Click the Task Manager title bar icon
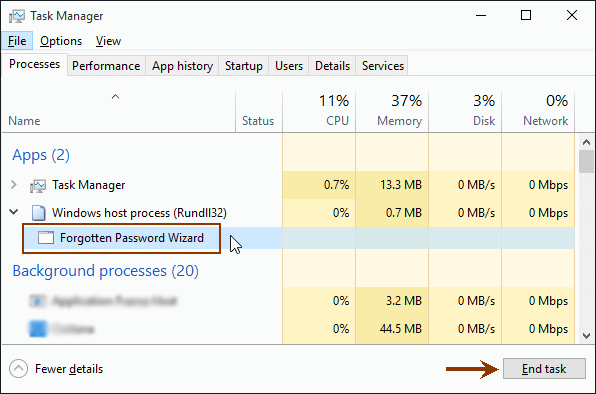 [x=16, y=16]
